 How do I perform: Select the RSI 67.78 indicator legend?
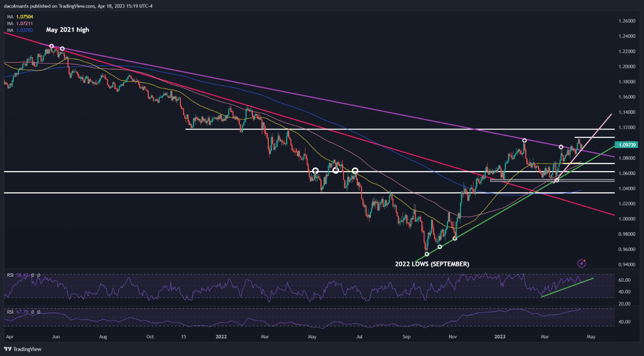[x=24, y=311]
